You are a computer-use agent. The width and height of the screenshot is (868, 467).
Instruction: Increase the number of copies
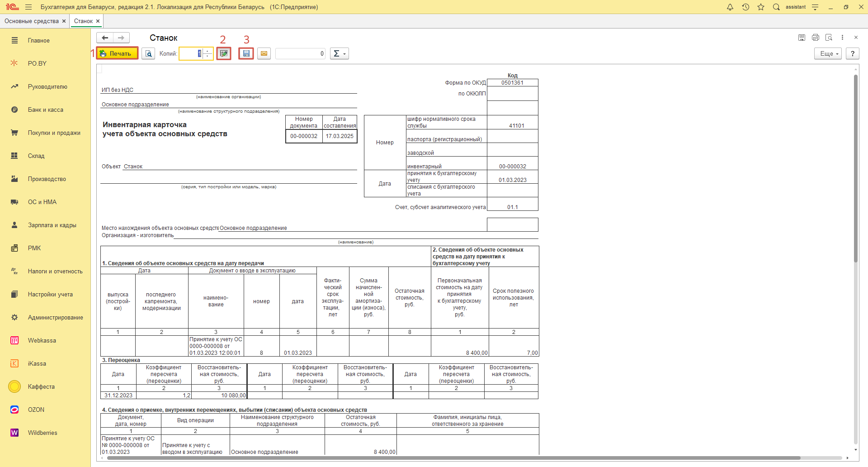[x=208, y=51]
